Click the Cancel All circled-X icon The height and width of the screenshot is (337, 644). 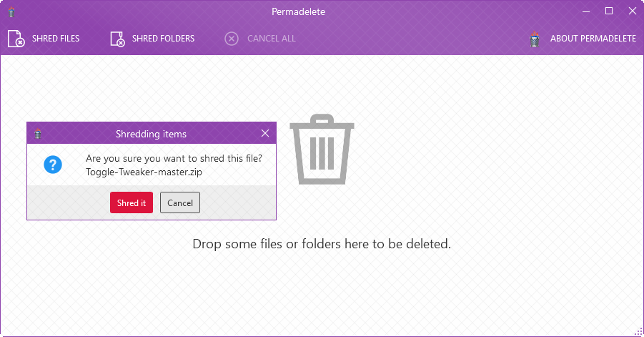232,39
